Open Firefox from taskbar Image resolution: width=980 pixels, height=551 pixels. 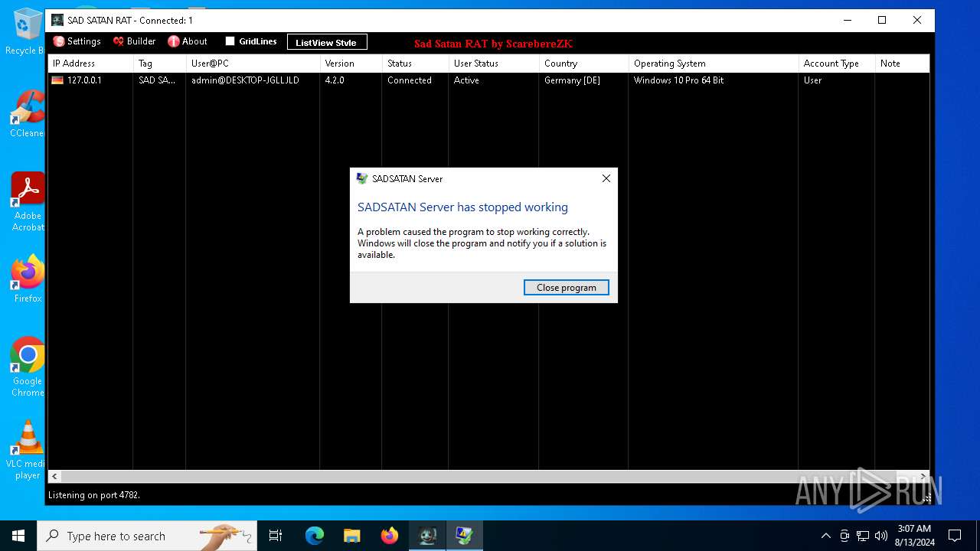[x=390, y=536]
